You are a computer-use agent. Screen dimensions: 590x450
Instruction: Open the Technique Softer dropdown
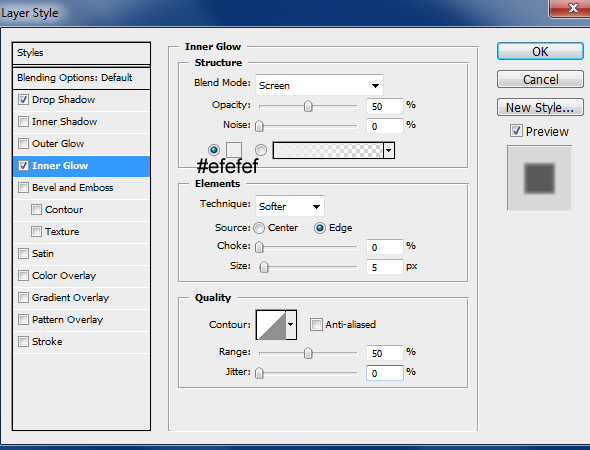pyautogui.click(x=289, y=206)
